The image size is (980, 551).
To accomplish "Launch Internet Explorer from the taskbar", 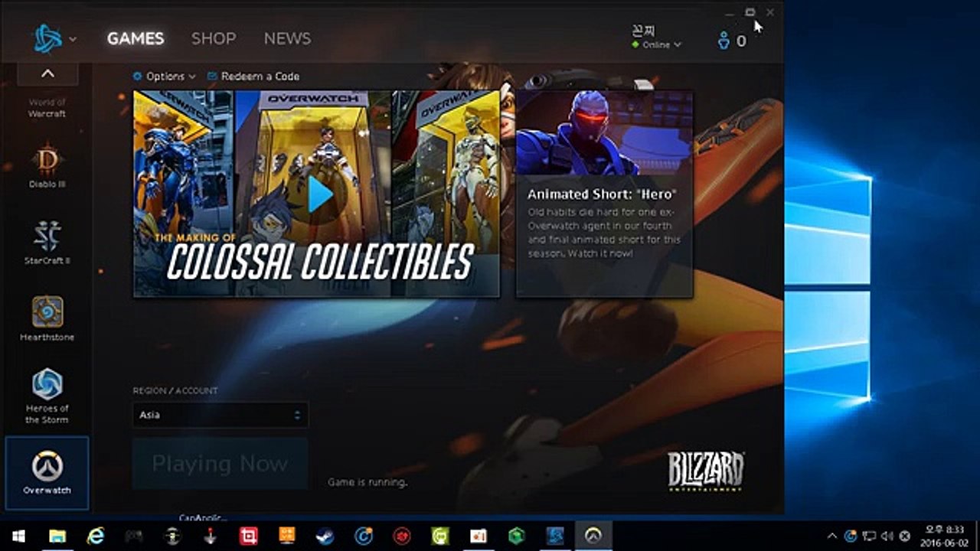I will [x=96, y=536].
